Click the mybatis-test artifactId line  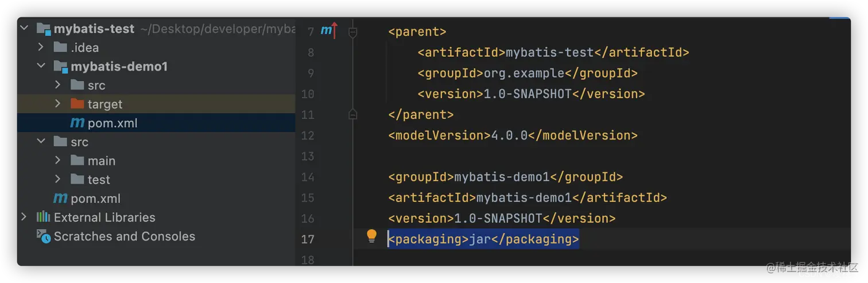[553, 52]
